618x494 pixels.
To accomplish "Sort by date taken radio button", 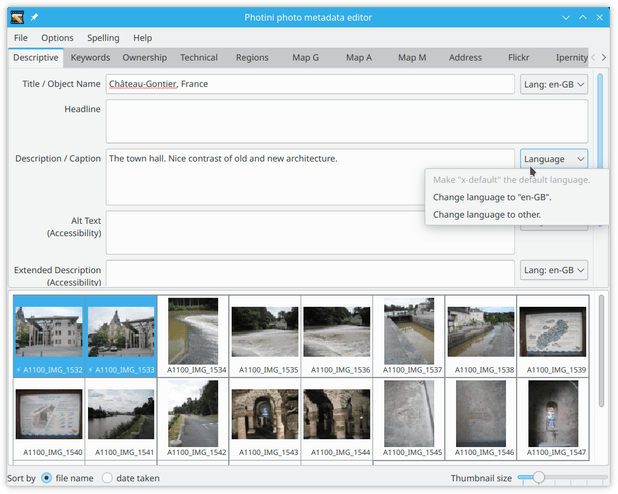I will tap(107, 478).
